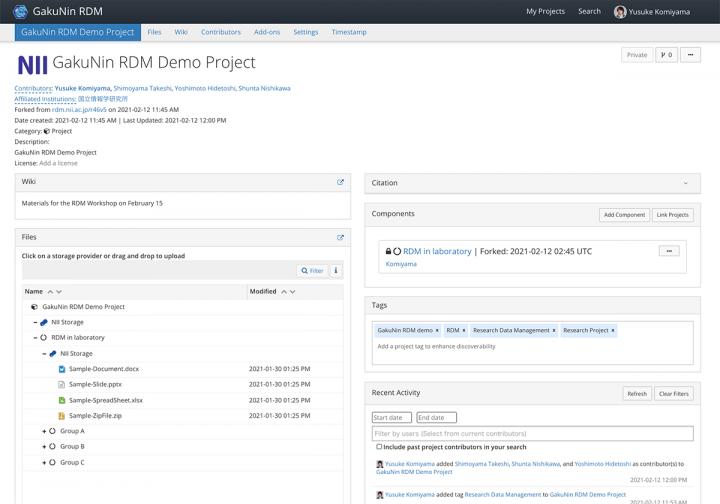Open the Wiki panel external link icon
720x504 pixels.
(x=340, y=182)
